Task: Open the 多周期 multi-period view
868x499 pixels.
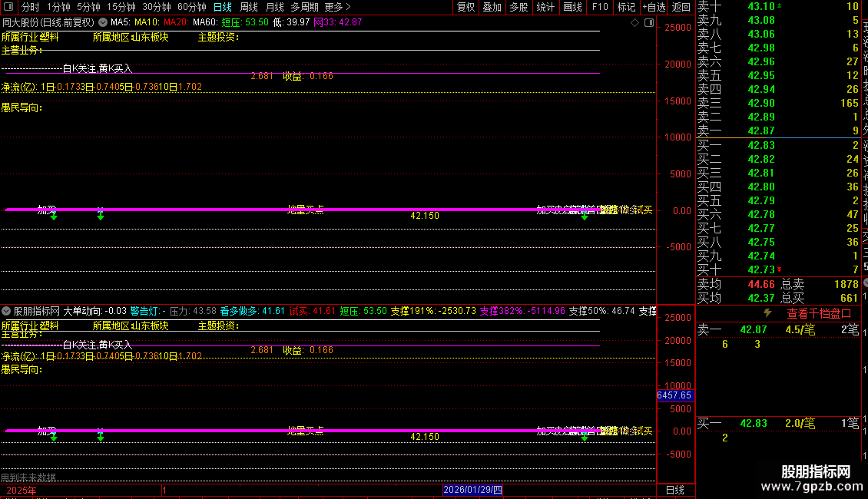Action: (x=304, y=7)
